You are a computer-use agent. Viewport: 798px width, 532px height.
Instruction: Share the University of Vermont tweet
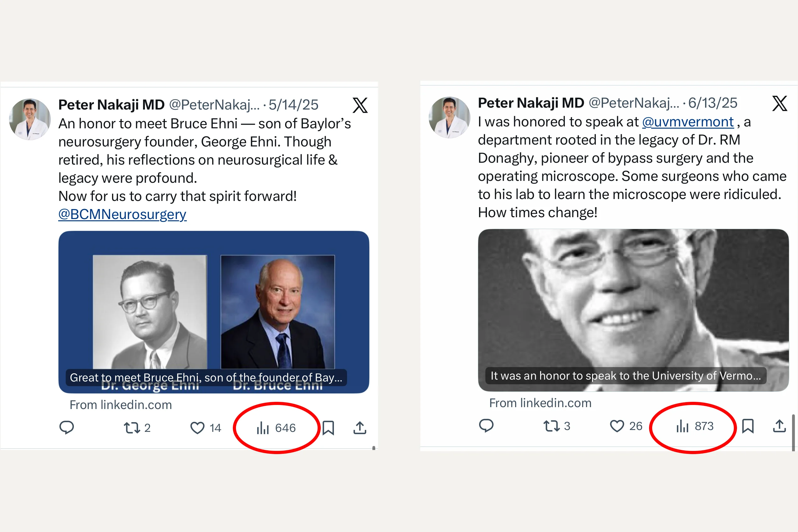pos(779,426)
